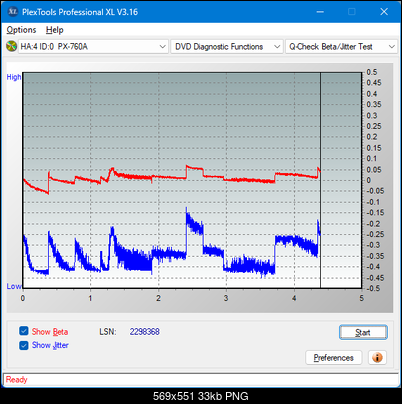Click the 0.5 beta scale label
The height and width of the screenshot is (404, 402).
(x=372, y=72)
